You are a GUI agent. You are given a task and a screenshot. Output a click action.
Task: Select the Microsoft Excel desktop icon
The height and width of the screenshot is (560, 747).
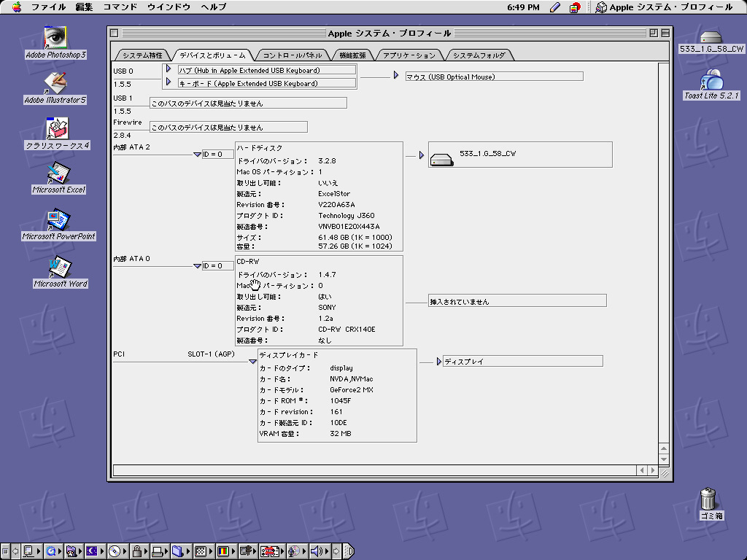click(x=58, y=174)
